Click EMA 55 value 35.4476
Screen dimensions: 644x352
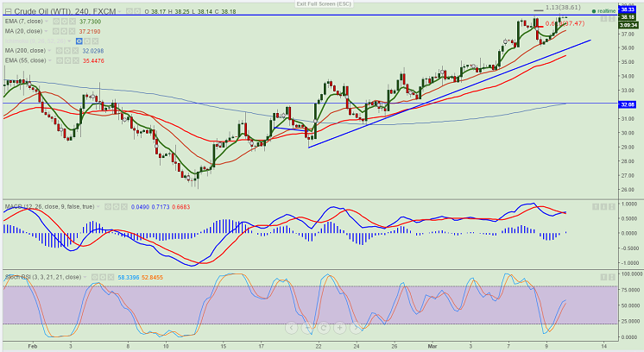click(93, 60)
